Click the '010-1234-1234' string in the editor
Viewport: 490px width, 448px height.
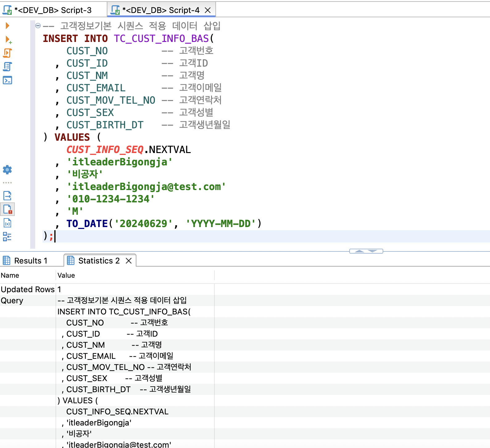(x=111, y=199)
